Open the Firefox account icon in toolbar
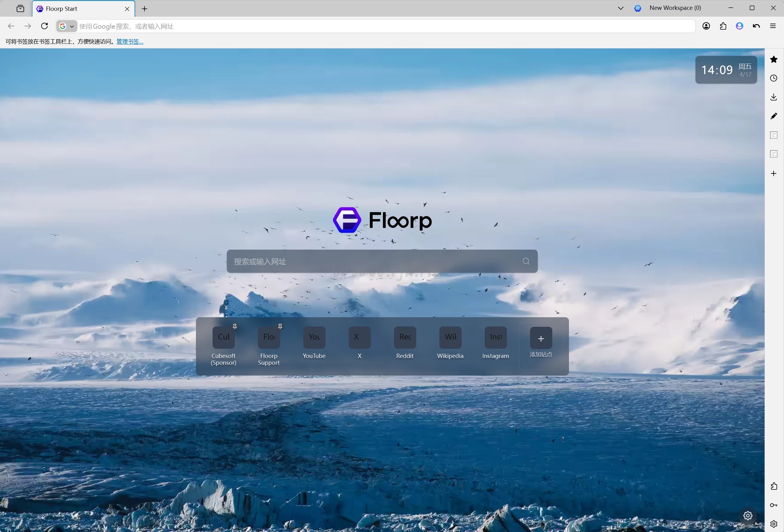The image size is (784, 532). point(706,26)
